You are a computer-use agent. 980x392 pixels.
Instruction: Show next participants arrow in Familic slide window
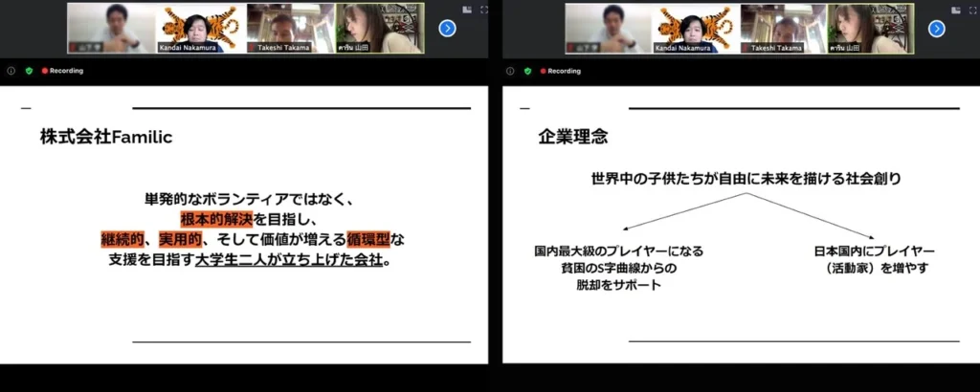click(x=448, y=29)
